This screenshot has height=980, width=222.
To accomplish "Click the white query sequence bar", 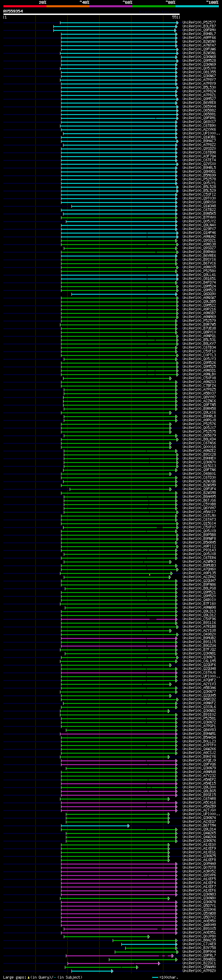I will (x=91, y=15).
